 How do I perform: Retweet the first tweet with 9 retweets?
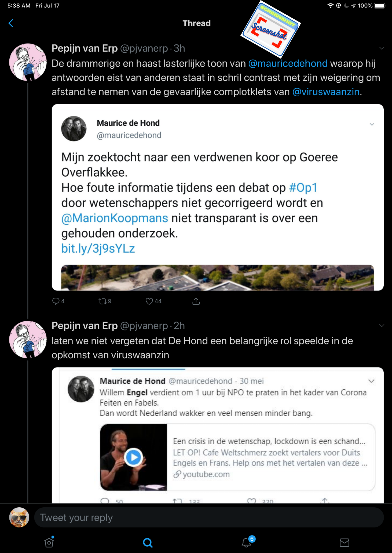point(102,301)
